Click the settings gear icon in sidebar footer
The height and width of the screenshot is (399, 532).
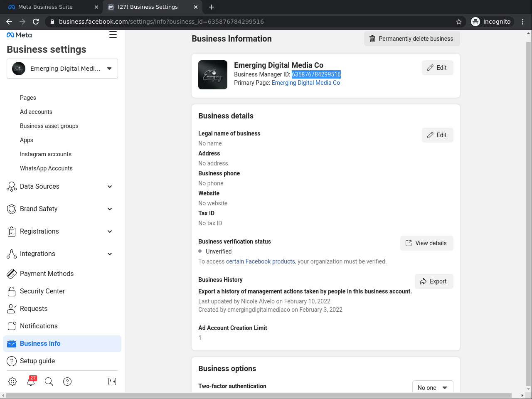[x=12, y=382]
